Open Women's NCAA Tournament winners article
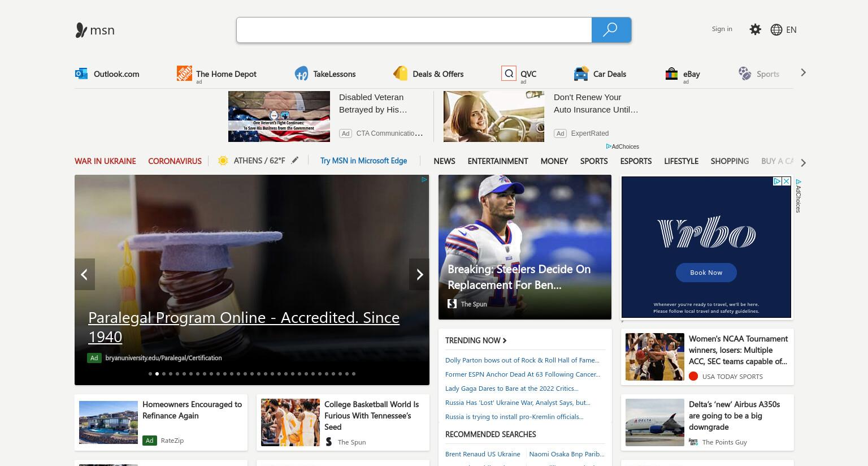Screen dimensions: 868x466 [x=738, y=350]
